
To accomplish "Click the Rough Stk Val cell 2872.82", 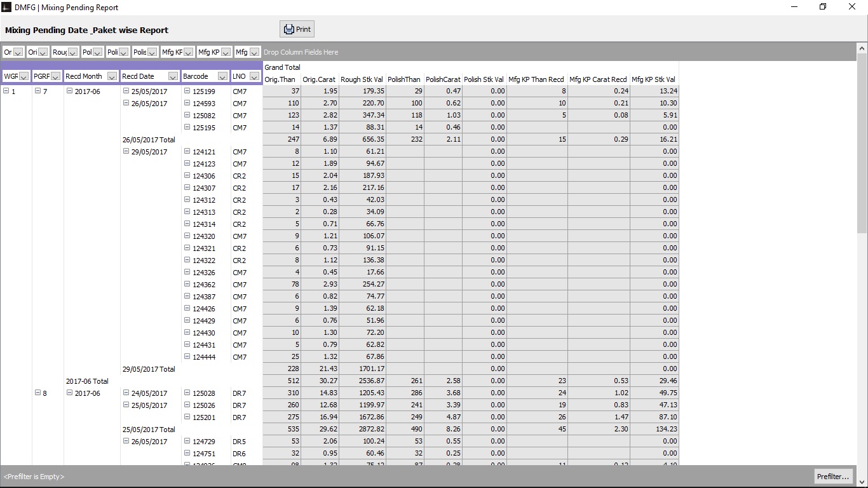I will click(x=363, y=429).
